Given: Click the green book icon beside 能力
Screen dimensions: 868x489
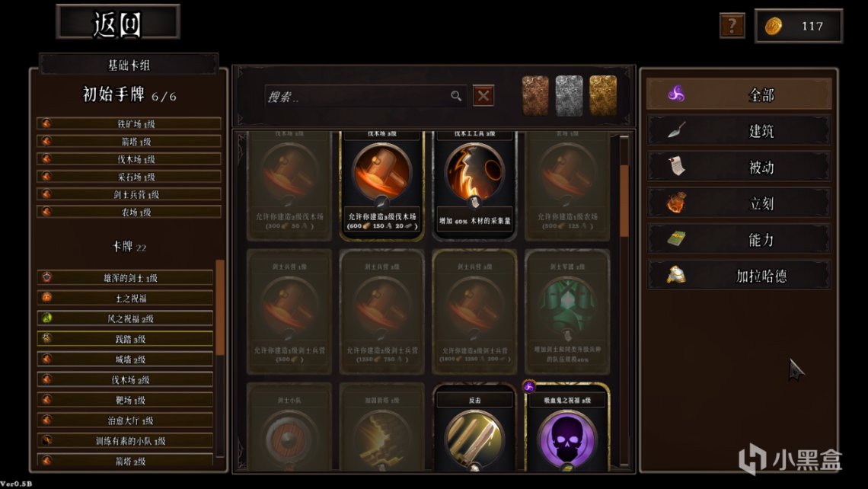Looking at the screenshot, I should (x=676, y=238).
